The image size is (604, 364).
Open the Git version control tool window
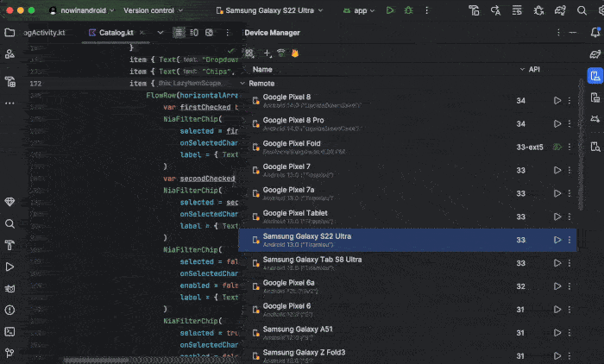(9, 353)
